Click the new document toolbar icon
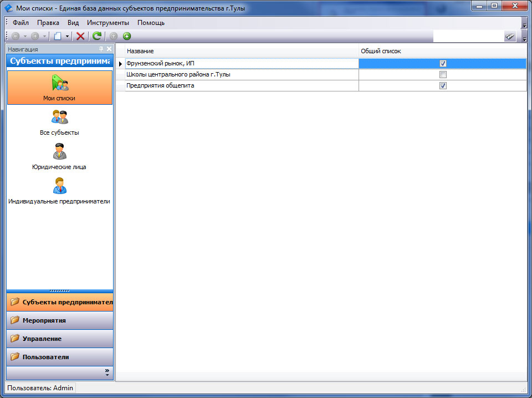532x398 pixels. click(58, 36)
